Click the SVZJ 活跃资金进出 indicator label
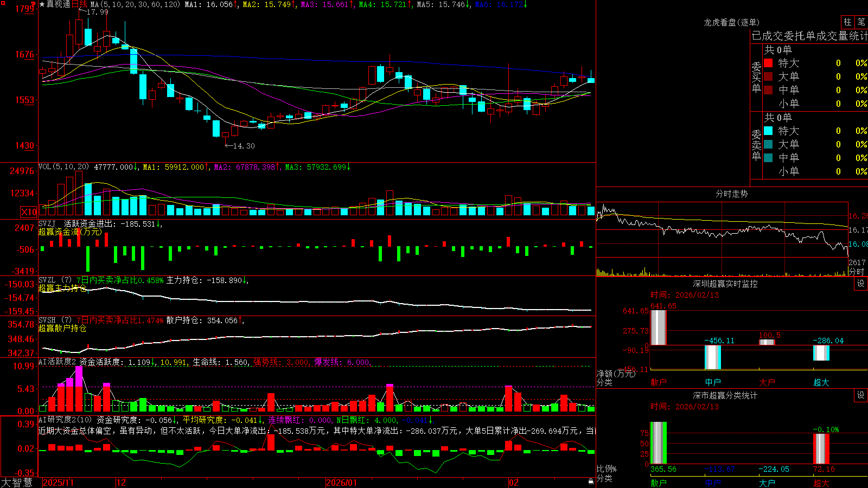 coord(78,223)
